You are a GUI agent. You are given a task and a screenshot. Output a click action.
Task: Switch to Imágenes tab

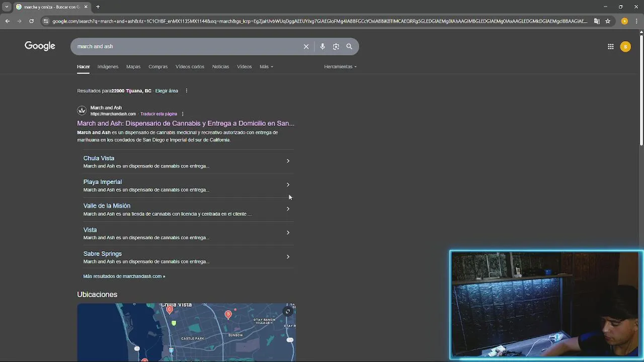108,66
